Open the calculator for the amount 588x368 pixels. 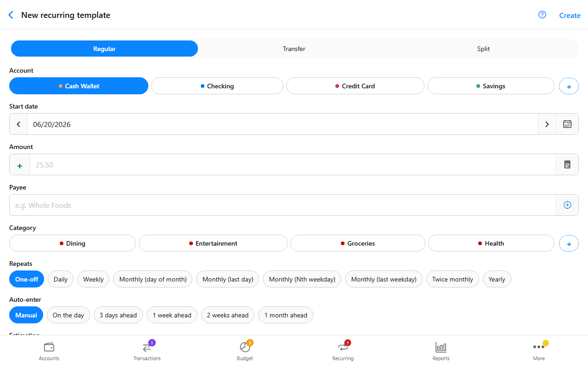coord(567,165)
